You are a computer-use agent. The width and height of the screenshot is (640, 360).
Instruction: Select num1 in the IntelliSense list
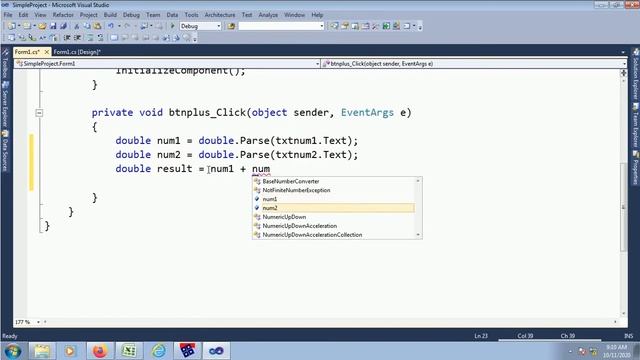pyautogui.click(x=334, y=199)
